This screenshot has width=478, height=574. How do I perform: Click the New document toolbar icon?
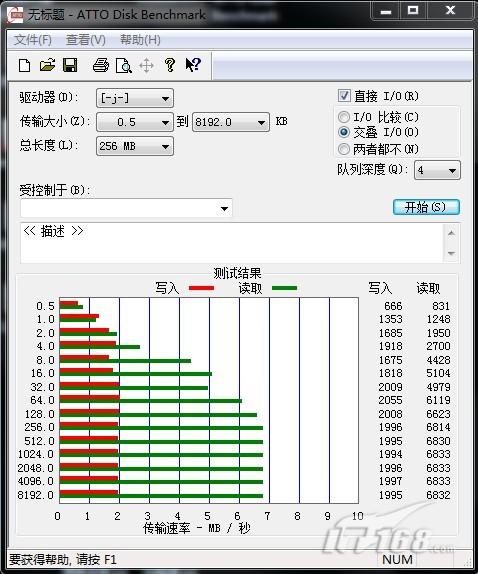[25, 66]
